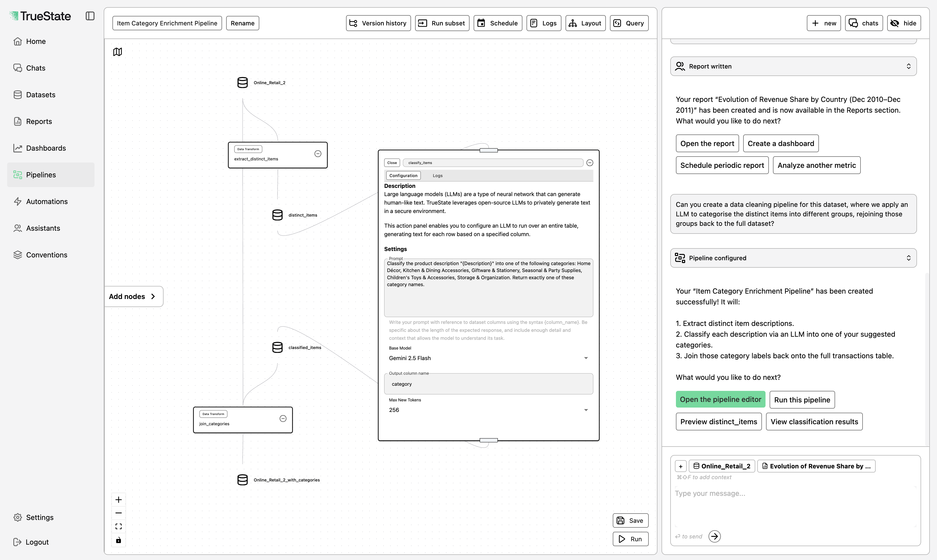Switch to the Logs tab in node panel
This screenshot has height=560, width=937.
[x=437, y=176]
